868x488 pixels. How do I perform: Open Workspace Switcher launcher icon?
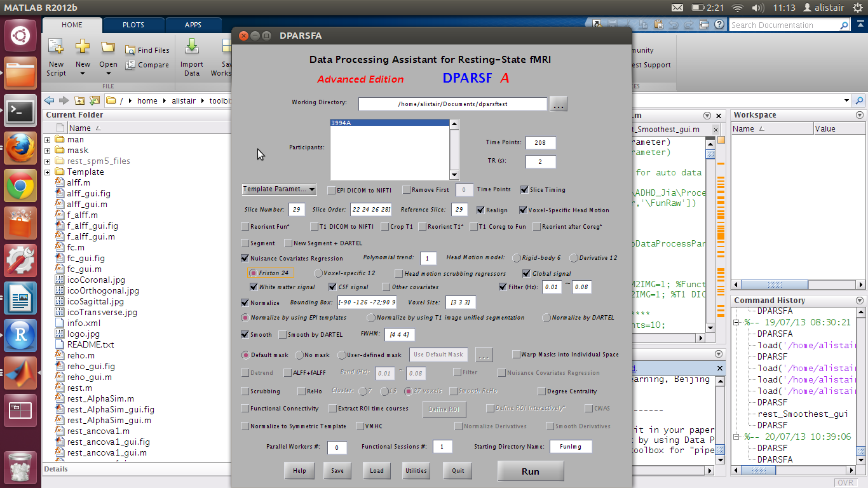coord(20,411)
